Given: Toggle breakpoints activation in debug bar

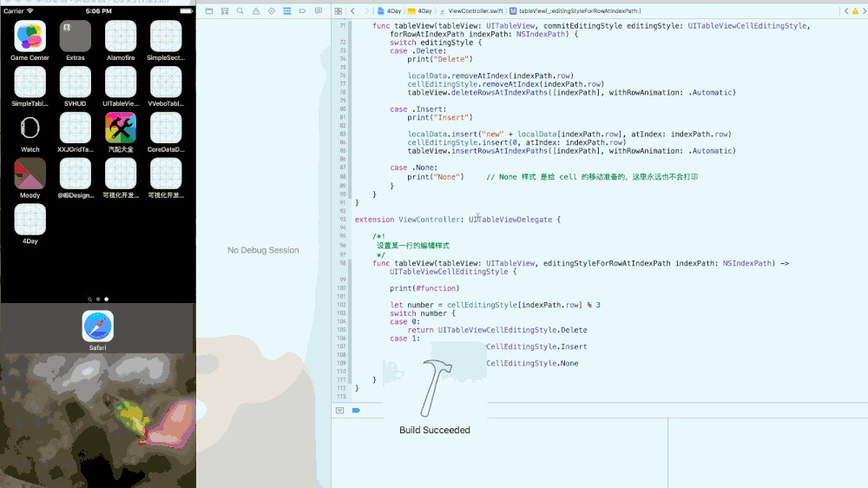Looking at the screenshot, I should coord(356,411).
